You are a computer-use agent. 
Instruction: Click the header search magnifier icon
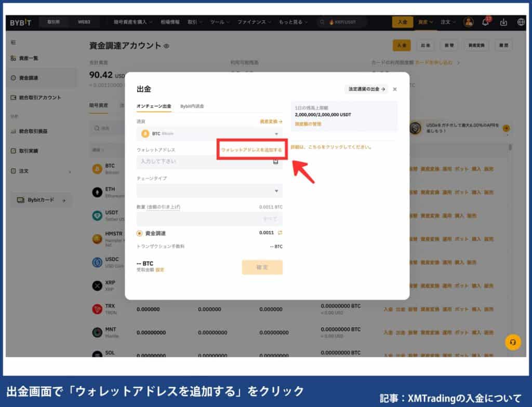point(322,22)
